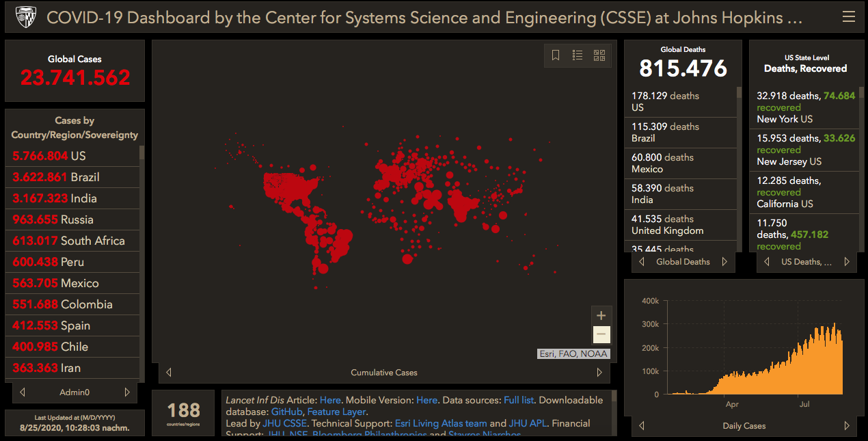This screenshot has height=441, width=868.
Task: Show next panel after Global Deaths
Action: (724, 262)
